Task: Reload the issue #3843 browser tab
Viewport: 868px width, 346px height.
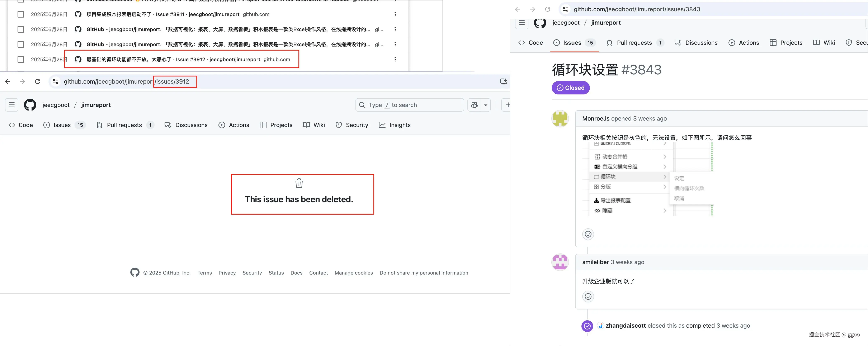Action: click(548, 9)
